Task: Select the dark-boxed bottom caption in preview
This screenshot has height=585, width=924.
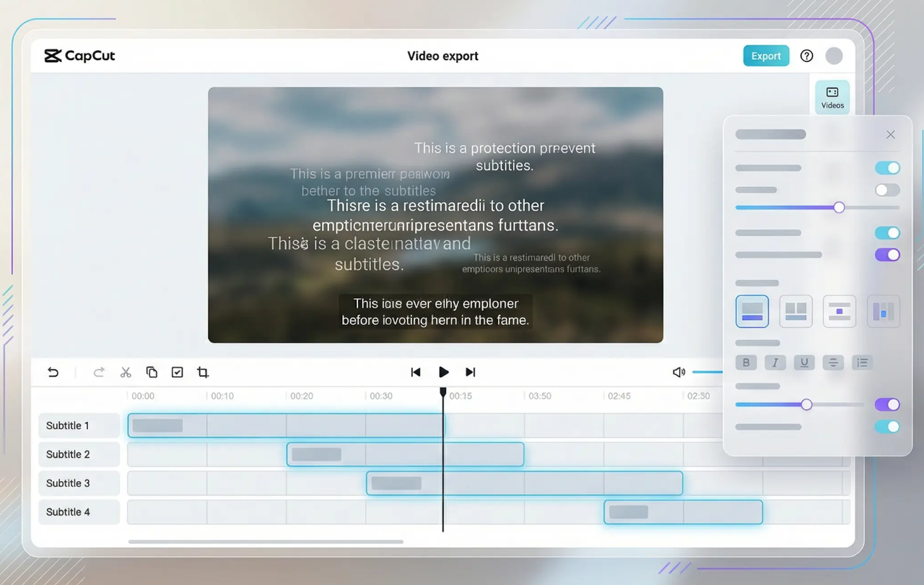Action: click(435, 311)
